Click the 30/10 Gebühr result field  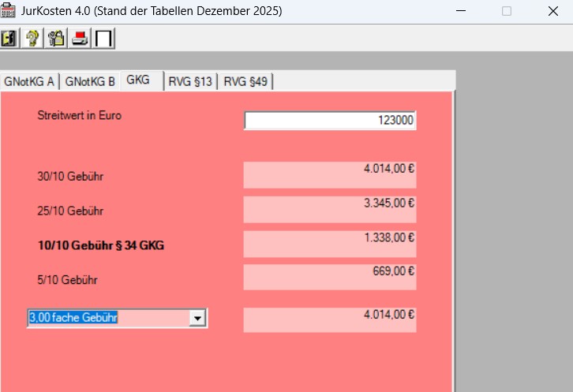coord(330,175)
